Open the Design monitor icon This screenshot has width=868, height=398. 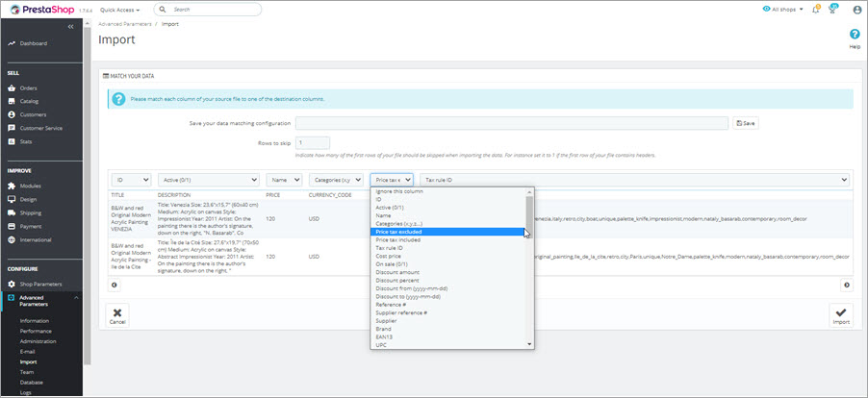pyautogui.click(x=12, y=199)
